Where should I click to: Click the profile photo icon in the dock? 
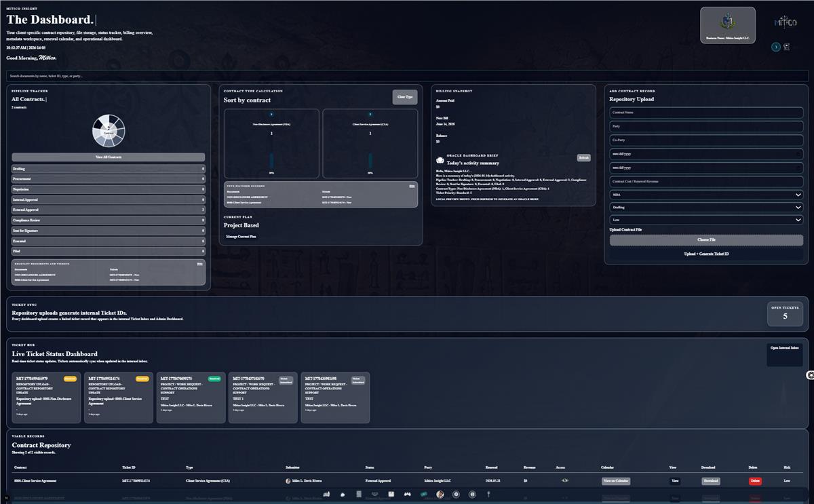(x=440, y=495)
